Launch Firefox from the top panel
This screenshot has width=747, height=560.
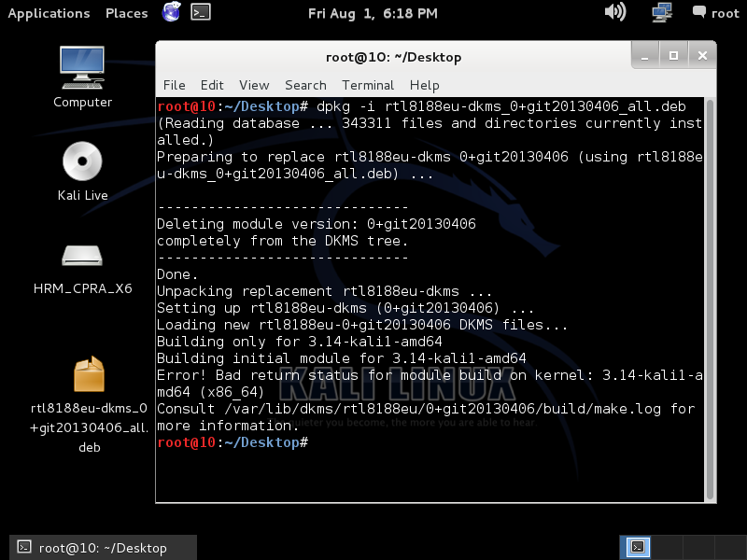coord(173,13)
